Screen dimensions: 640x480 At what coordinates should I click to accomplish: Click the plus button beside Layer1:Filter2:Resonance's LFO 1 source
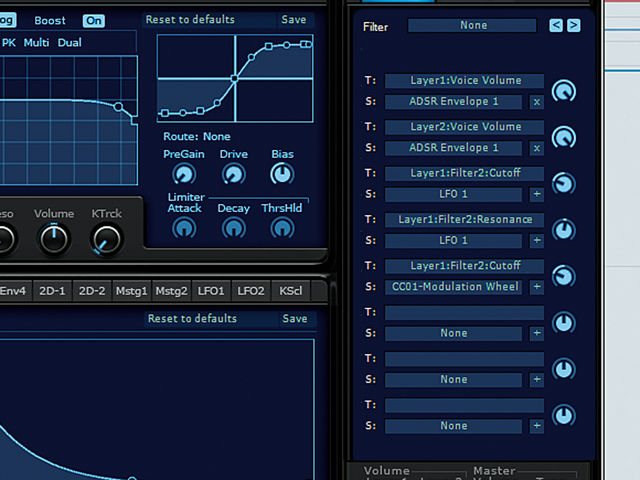point(537,240)
